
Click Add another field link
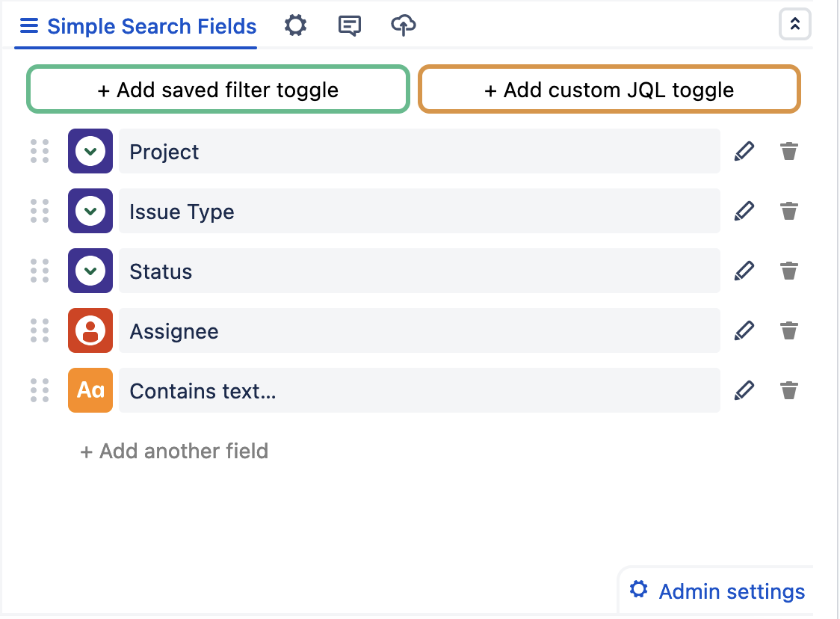pos(174,451)
